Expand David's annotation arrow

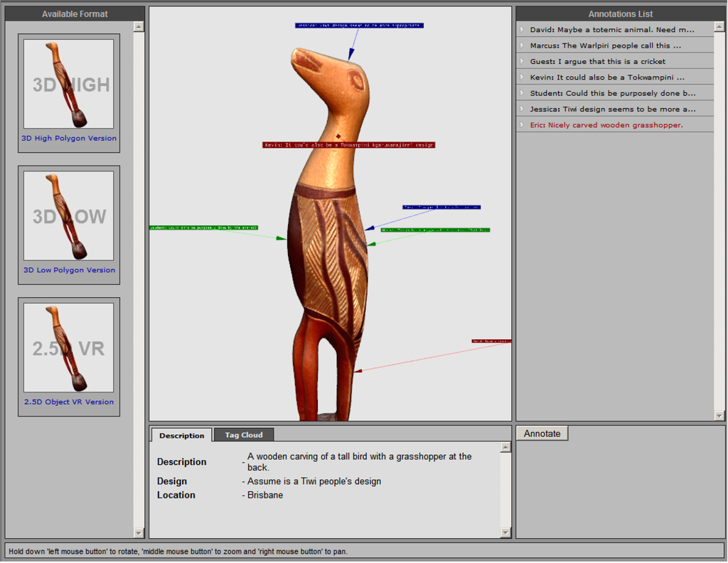click(521, 30)
